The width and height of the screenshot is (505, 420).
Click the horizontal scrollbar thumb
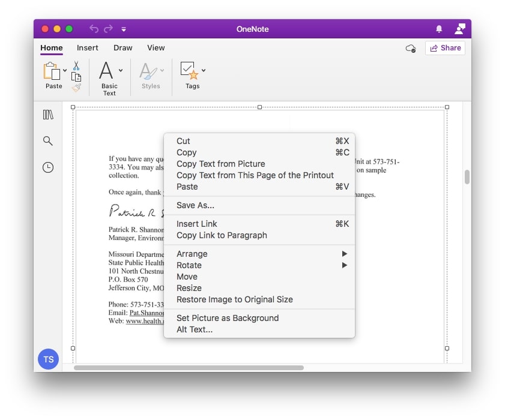point(189,368)
